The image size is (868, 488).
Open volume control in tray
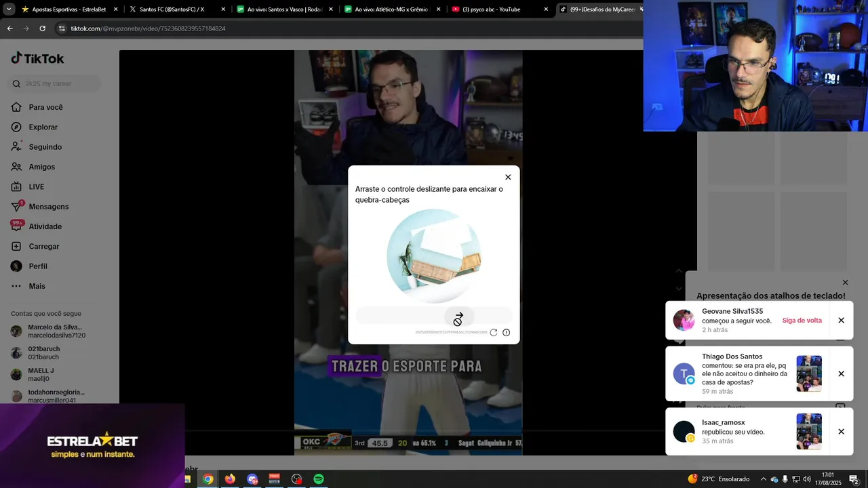click(x=807, y=479)
